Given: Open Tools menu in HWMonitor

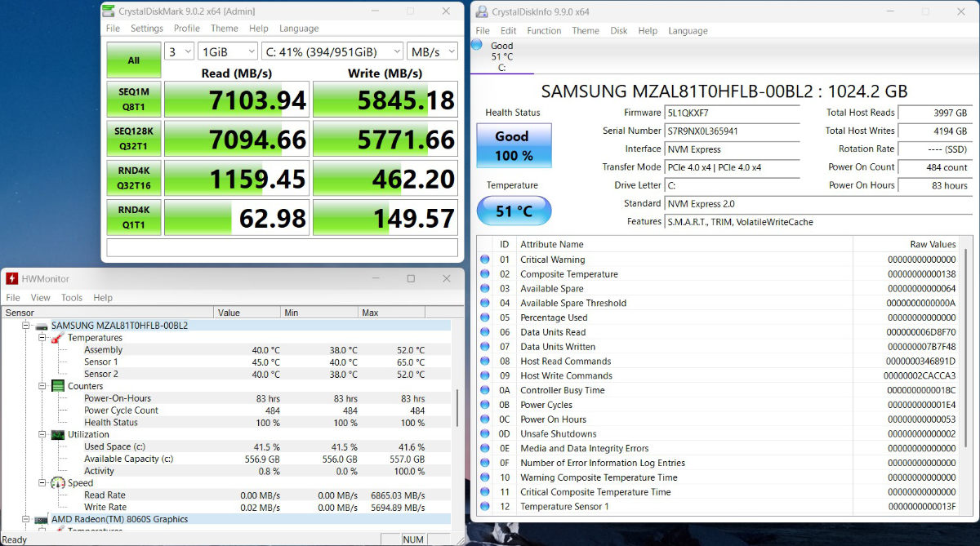Looking at the screenshot, I should (72, 298).
